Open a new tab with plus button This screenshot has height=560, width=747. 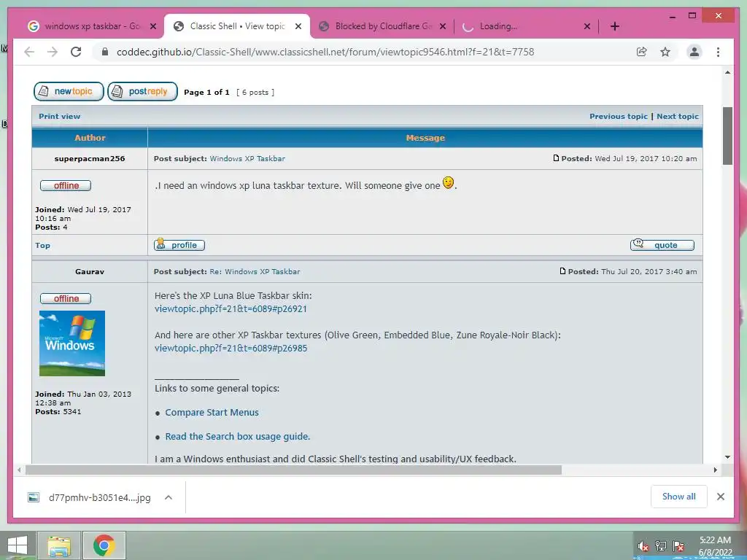point(615,26)
